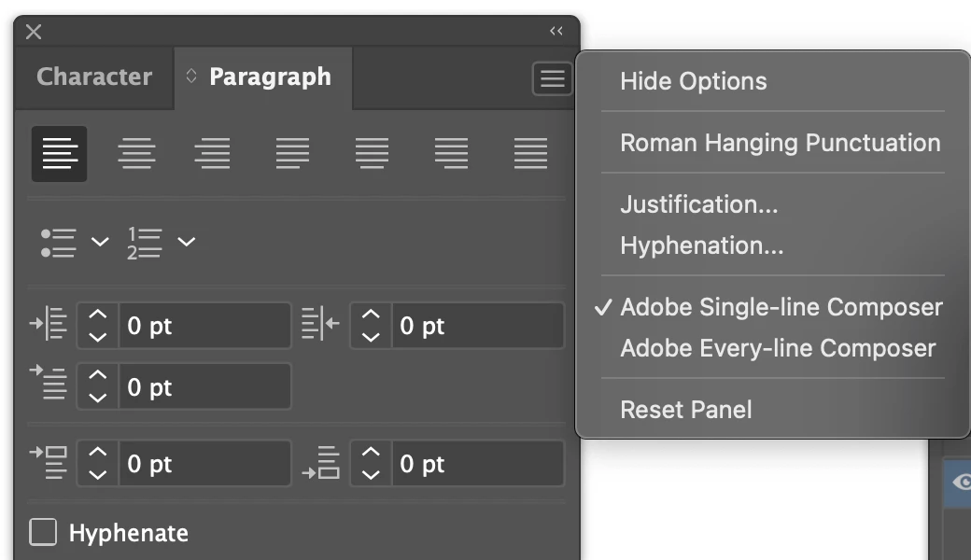Apply bulleted list icon
The height and width of the screenshot is (560, 971).
point(58,242)
